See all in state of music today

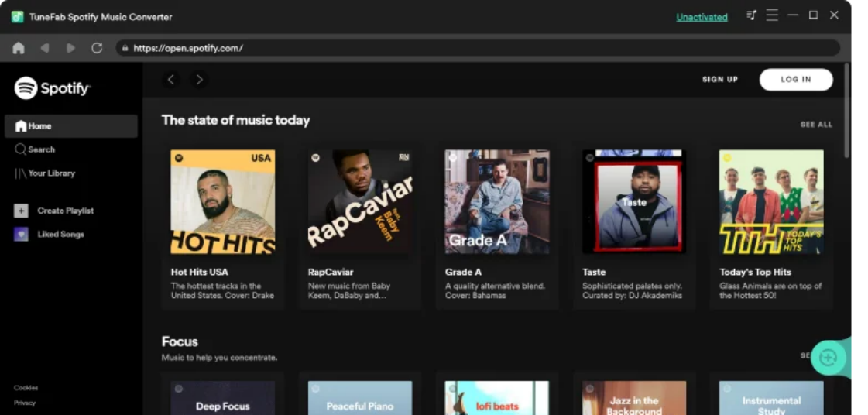point(816,125)
